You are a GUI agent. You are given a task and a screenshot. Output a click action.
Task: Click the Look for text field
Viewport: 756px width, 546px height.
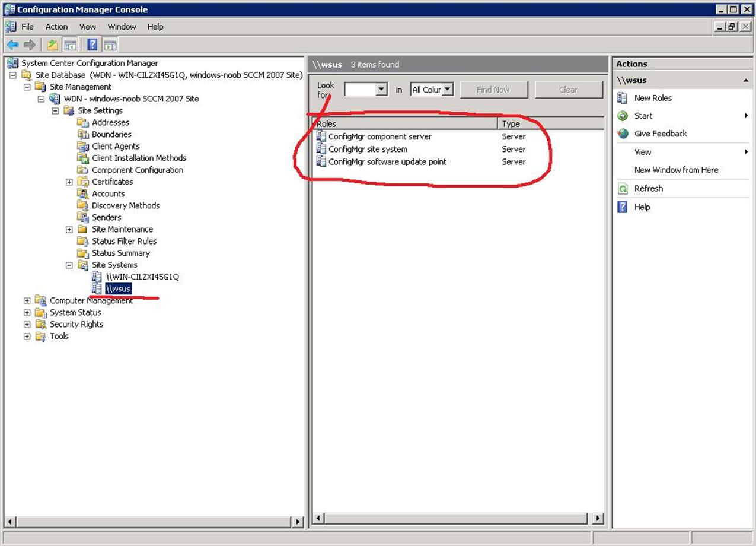360,90
